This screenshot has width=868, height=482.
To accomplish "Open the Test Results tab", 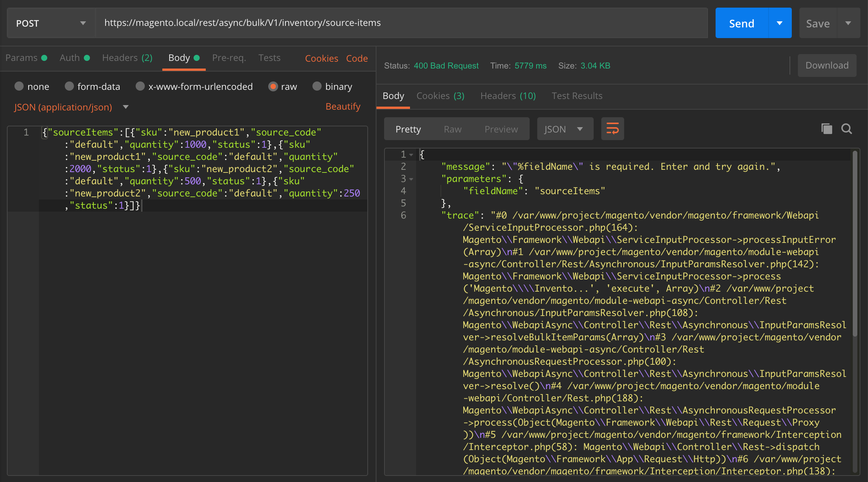I will [577, 96].
